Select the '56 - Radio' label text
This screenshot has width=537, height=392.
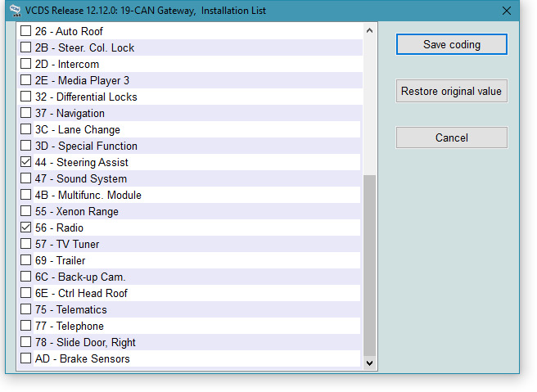click(x=59, y=228)
